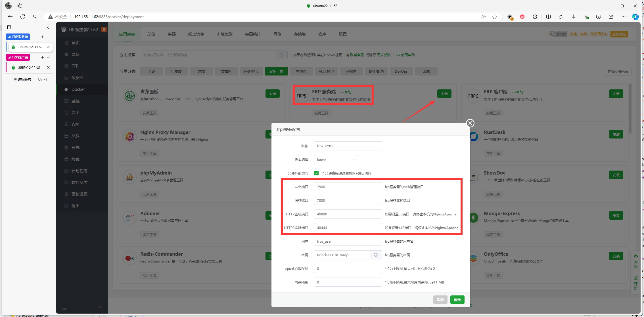Switch to 容器 tab
The image size is (644, 317).
click(172, 34)
